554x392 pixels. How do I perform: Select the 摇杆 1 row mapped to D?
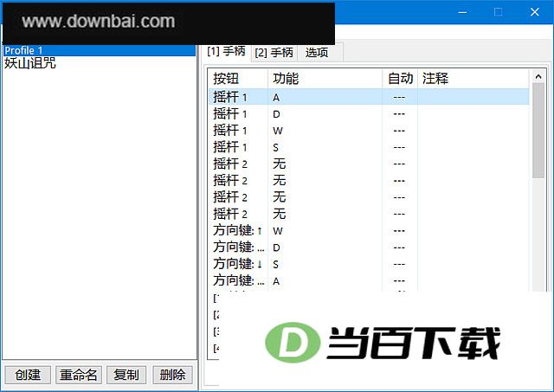(x=369, y=113)
